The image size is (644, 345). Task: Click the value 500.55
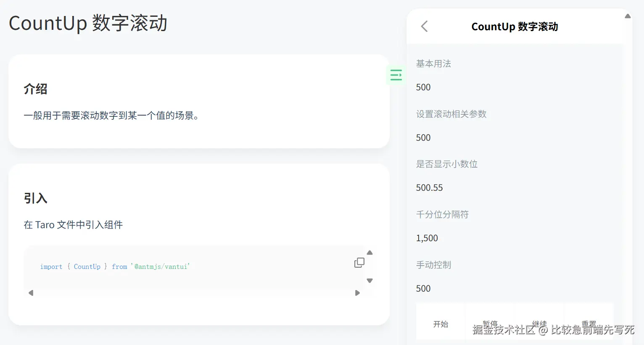[x=429, y=188]
